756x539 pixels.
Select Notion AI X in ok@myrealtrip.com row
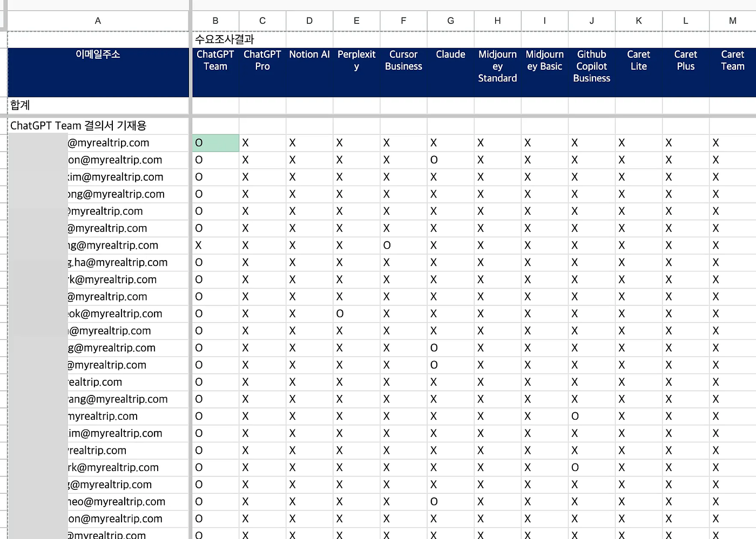click(x=309, y=314)
